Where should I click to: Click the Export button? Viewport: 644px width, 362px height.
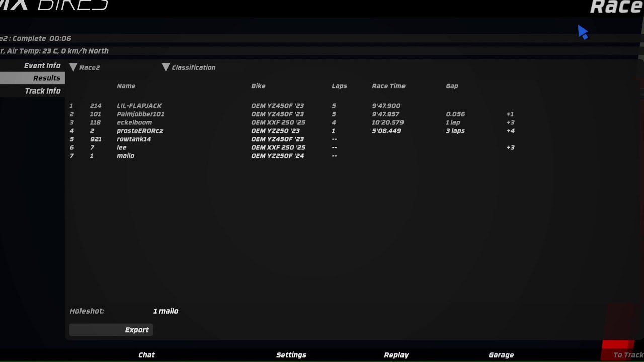111,330
